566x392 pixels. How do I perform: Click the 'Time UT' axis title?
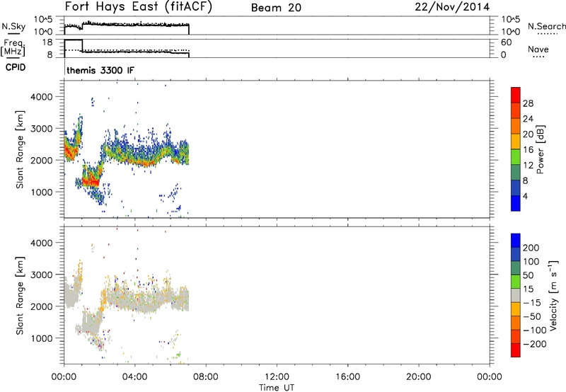[277, 388]
